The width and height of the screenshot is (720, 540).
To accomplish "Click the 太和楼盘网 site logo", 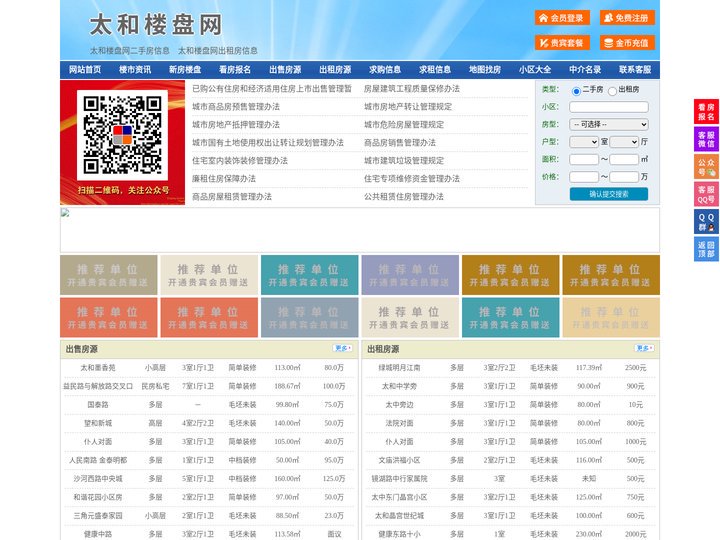I will click(156, 25).
